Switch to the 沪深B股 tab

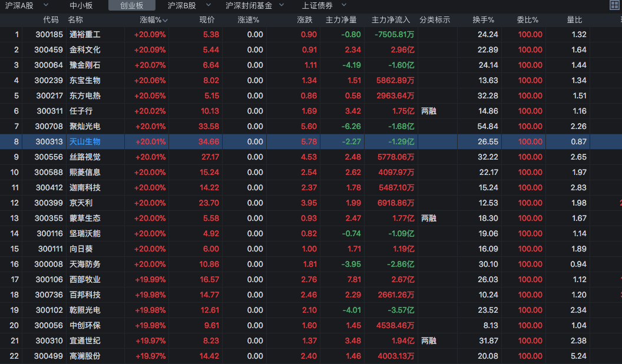click(181, 5)
